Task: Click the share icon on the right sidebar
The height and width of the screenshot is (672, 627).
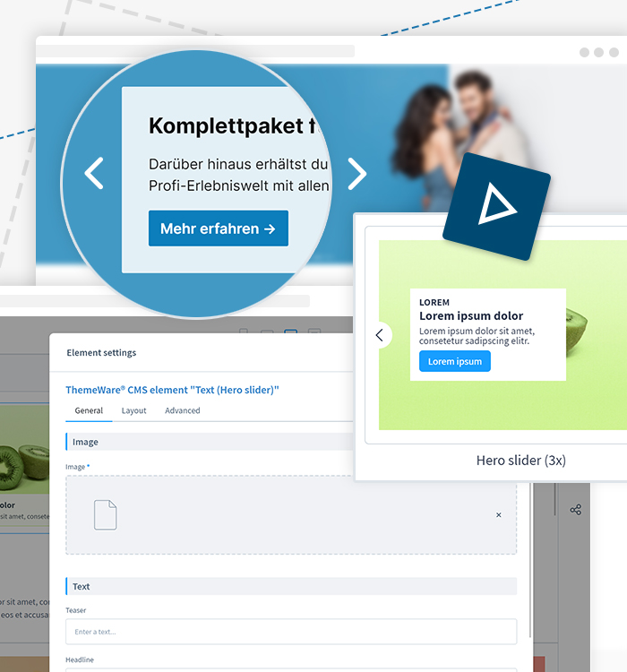Action: (x=575, y=510)
